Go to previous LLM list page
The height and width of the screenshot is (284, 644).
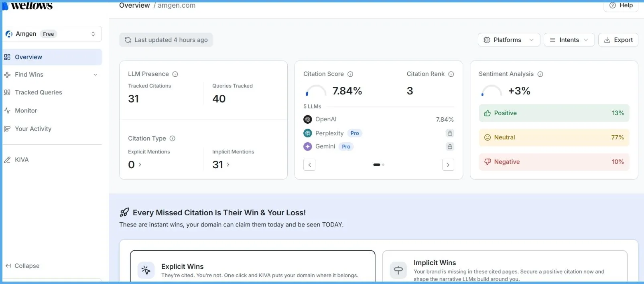pos(309,165)
